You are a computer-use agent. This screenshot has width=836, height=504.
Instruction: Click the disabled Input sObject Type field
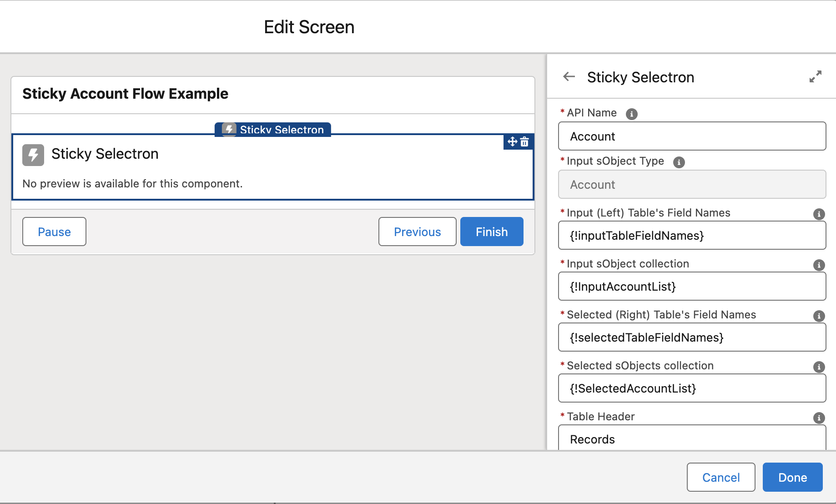coord(692,184)
